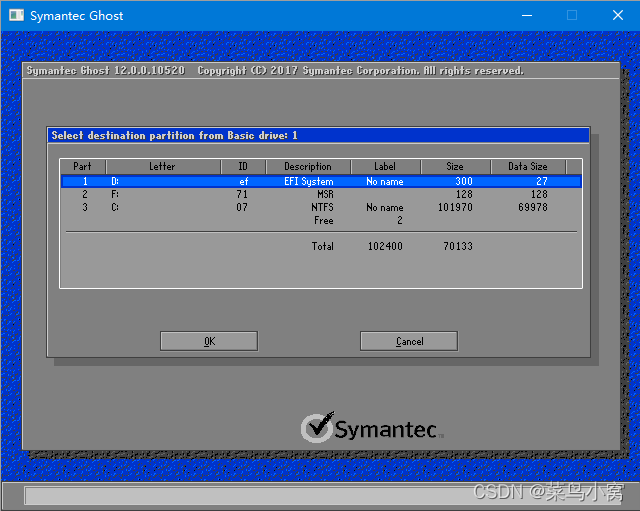Click the Label column header

coord(385,167)
